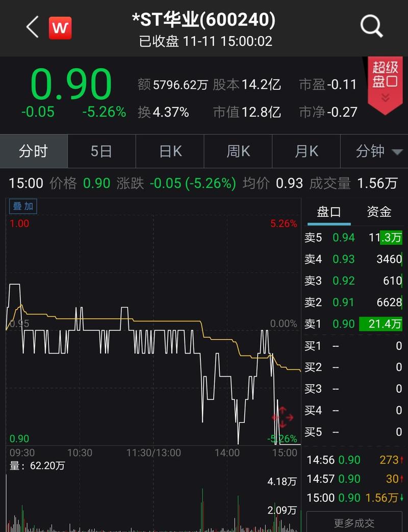Tap the 额 5796.62万 turnover value

pyautogui.click(x=172, y=85)
